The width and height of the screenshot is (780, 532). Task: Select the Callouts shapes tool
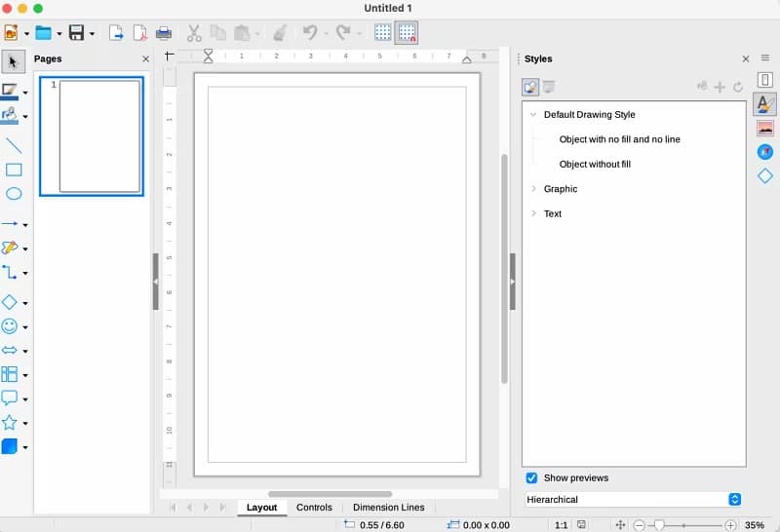[x=10, y=399]
